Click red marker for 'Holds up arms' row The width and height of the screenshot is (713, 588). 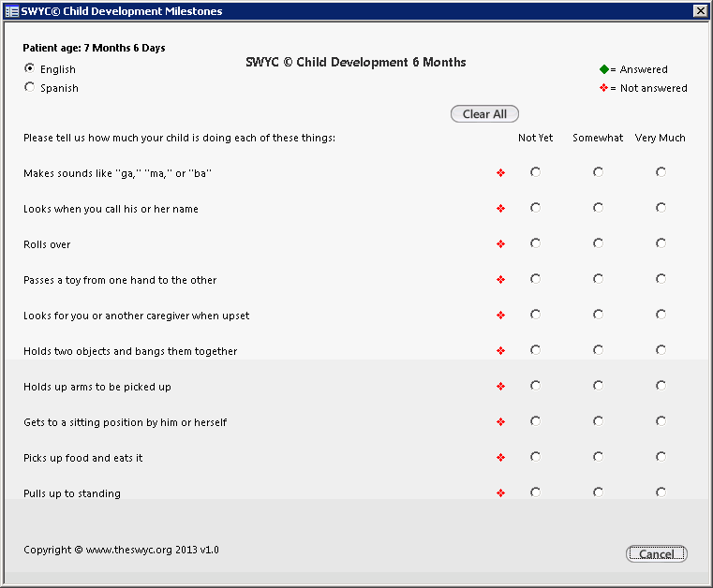click(x=500, y=387)
